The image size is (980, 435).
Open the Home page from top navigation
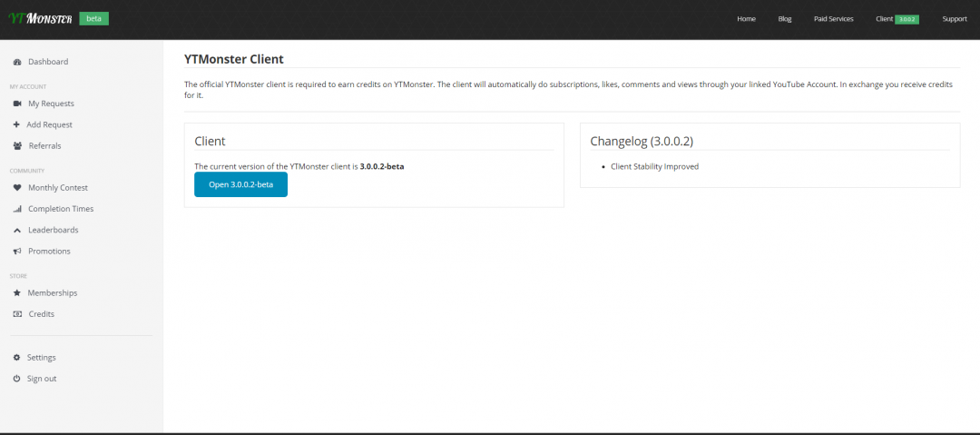click(x=746, y=19)
